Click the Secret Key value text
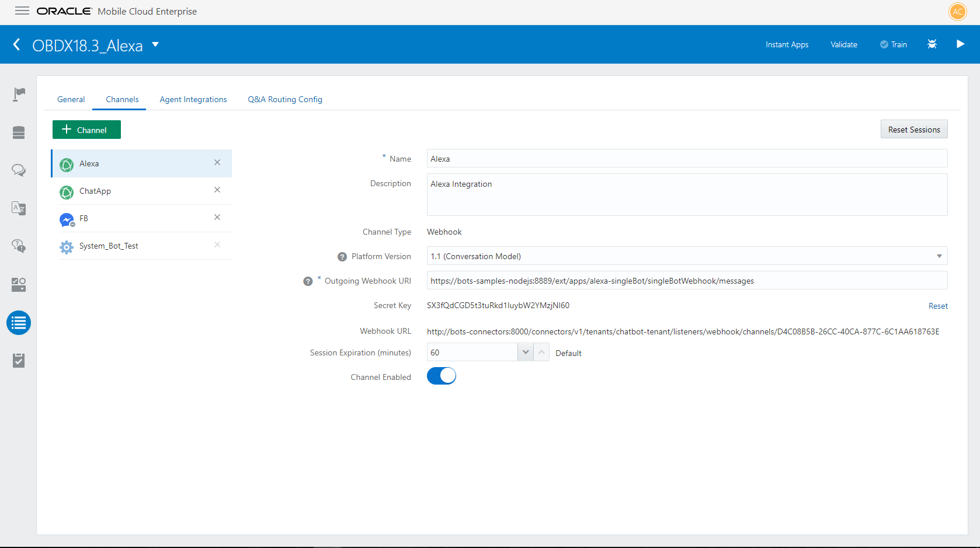The height and width of the screenshot is (548, 980). (x=498, y=305)
